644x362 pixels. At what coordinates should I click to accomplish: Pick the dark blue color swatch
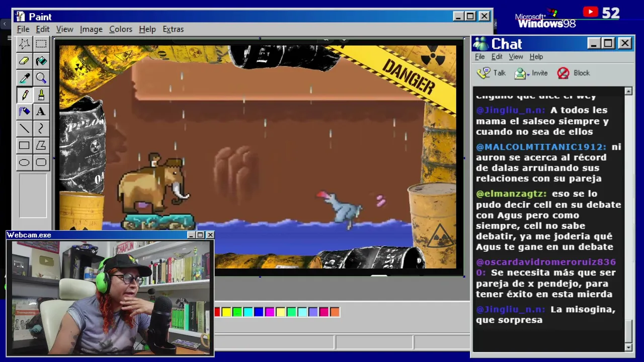point(259,312)
